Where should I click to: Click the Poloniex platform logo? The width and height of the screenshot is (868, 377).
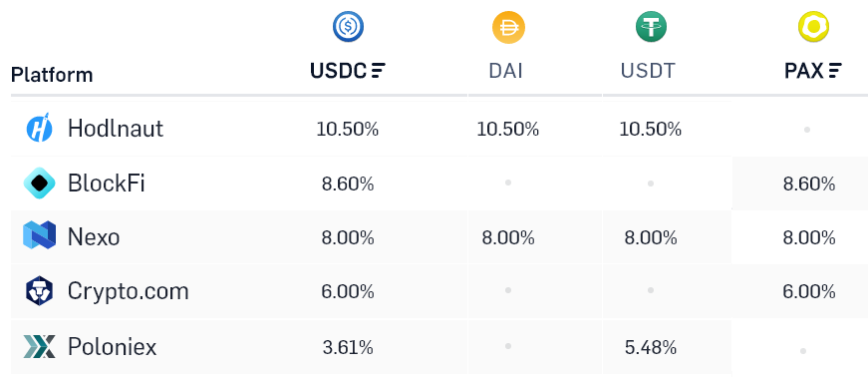coord(39,346)
